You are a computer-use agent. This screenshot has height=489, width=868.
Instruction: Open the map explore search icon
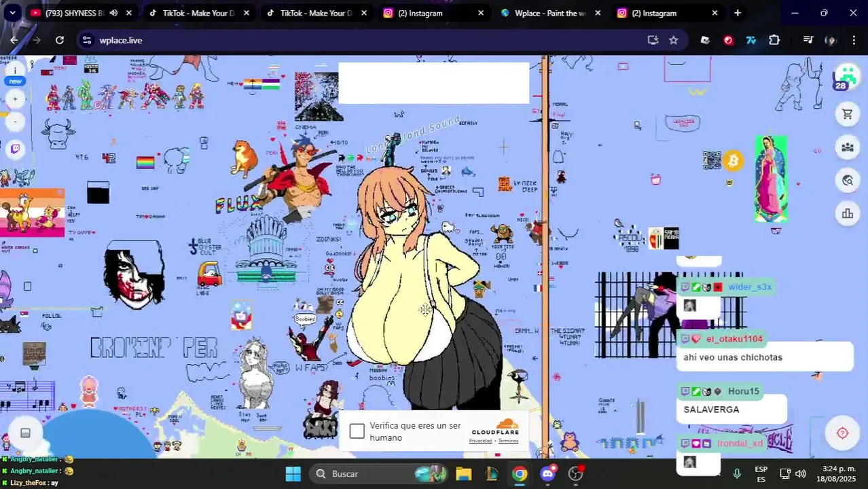pyautogui.click(x=847, y=181)
